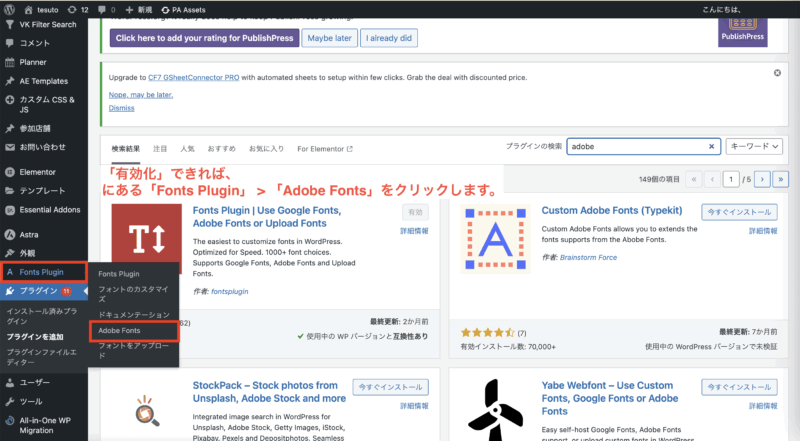Image resolution: width=800 pixels, height=441 pixels.
Task: Switch to the 人気 tab
Action: (x=187, y=149)
